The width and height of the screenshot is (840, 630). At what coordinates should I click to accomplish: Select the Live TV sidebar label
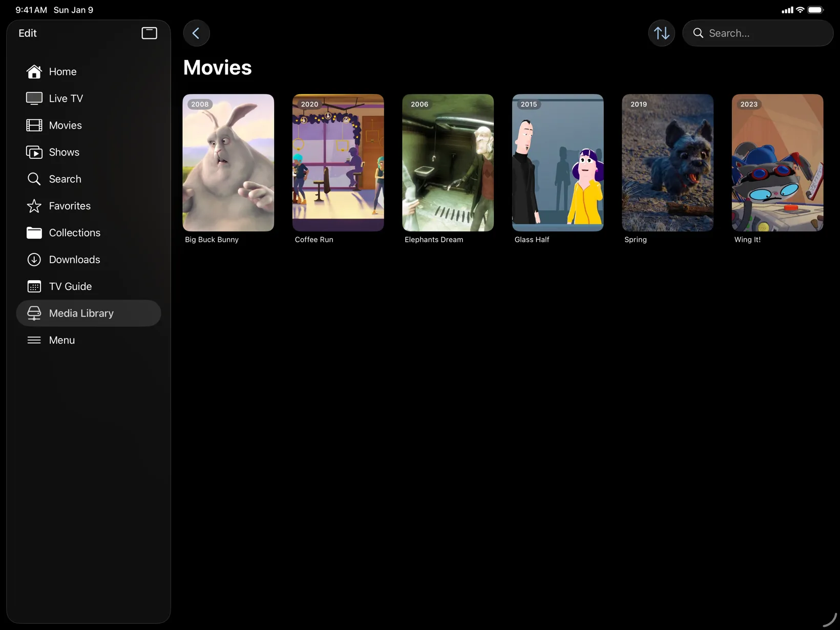pos(66,98)
